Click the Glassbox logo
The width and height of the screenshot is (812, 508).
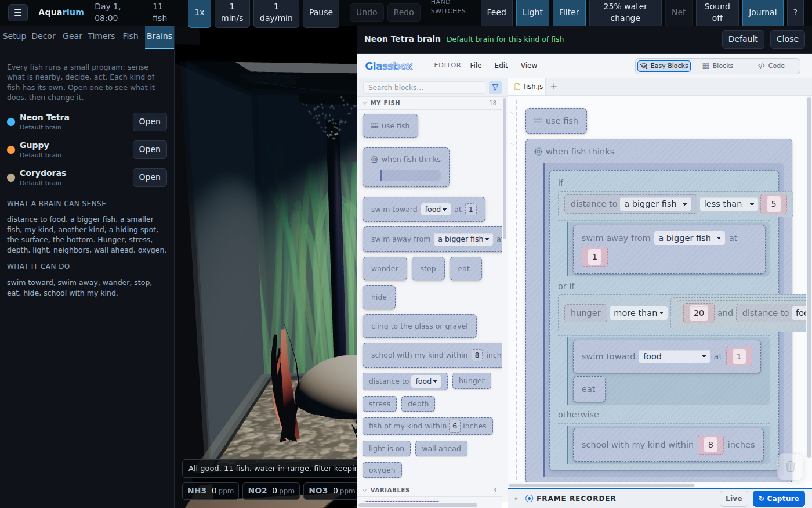tap(389, 66)
